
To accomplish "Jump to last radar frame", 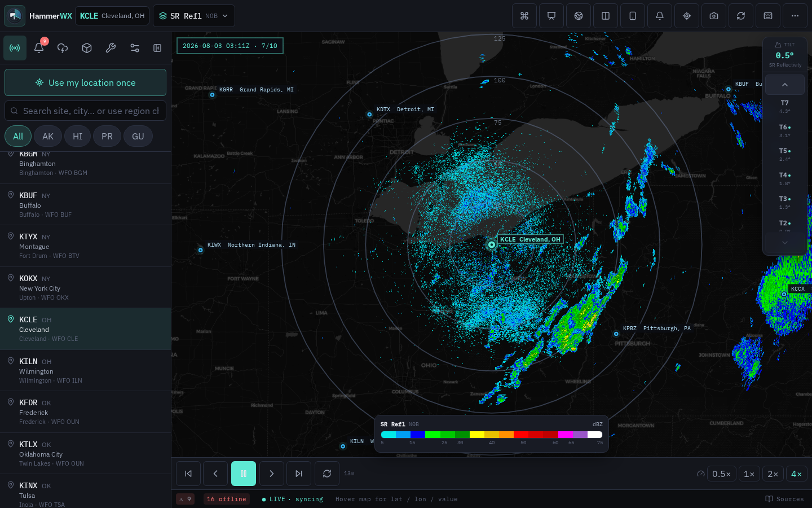I will [x=299, y=474].
